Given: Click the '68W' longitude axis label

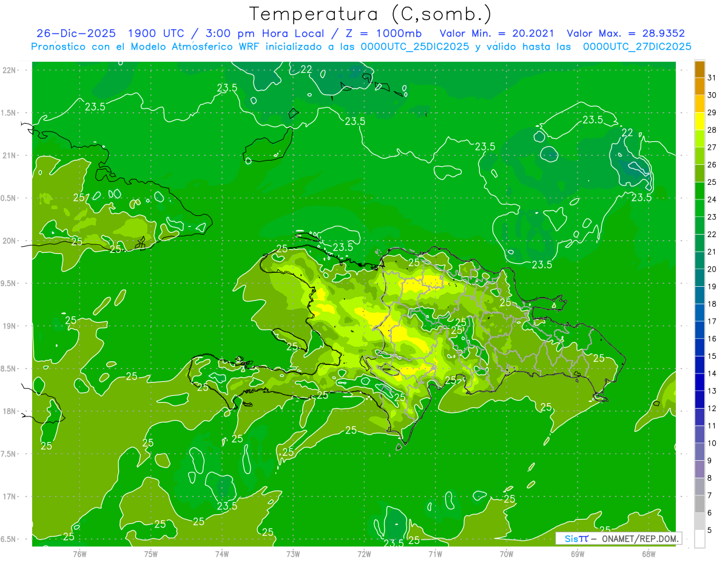Looking at the screenshot, I should pos(648,554).
